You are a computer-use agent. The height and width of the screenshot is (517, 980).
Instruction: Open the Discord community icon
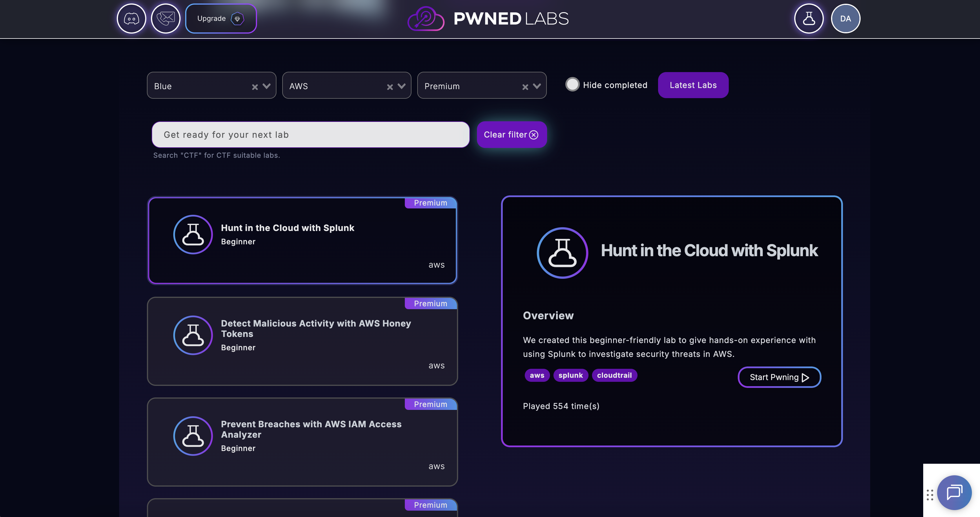pos(131,19)
